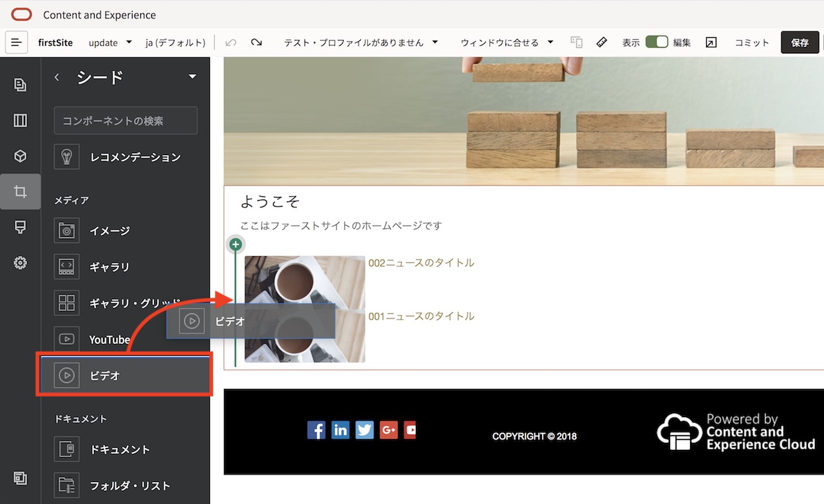Click the 保存 save button
This screenshot has height=504, width=824.
click(x=800, y=42)
